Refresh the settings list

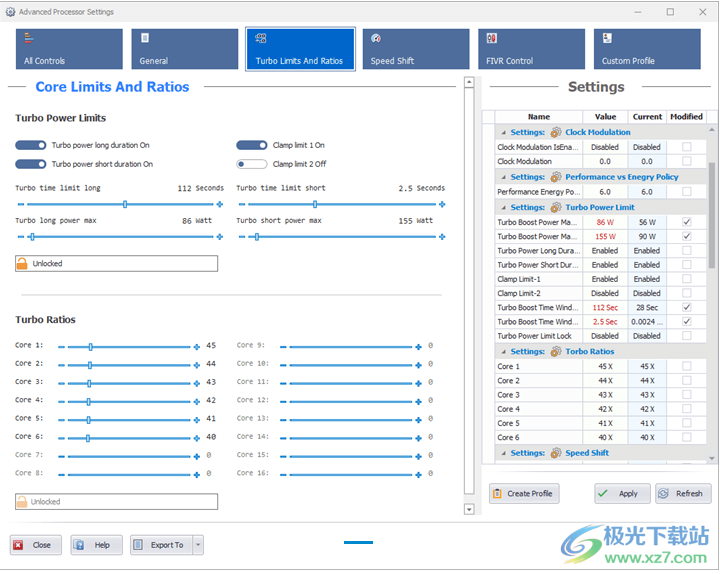(x=683, y=494)
